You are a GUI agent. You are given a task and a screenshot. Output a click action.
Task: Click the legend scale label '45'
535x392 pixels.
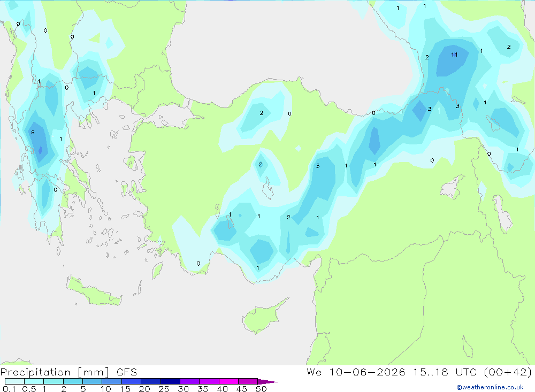(x=242, y=389)
